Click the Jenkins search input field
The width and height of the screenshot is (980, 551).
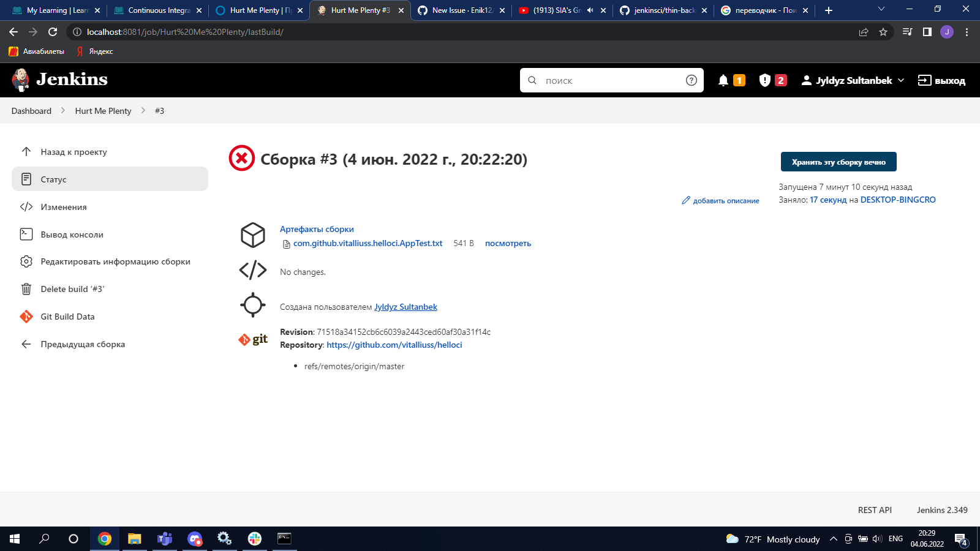pos(612,80)
